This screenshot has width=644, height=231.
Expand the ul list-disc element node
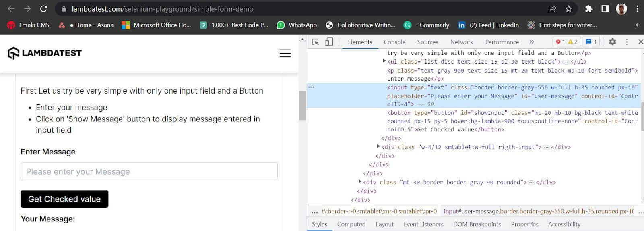(x=384, y=61)
